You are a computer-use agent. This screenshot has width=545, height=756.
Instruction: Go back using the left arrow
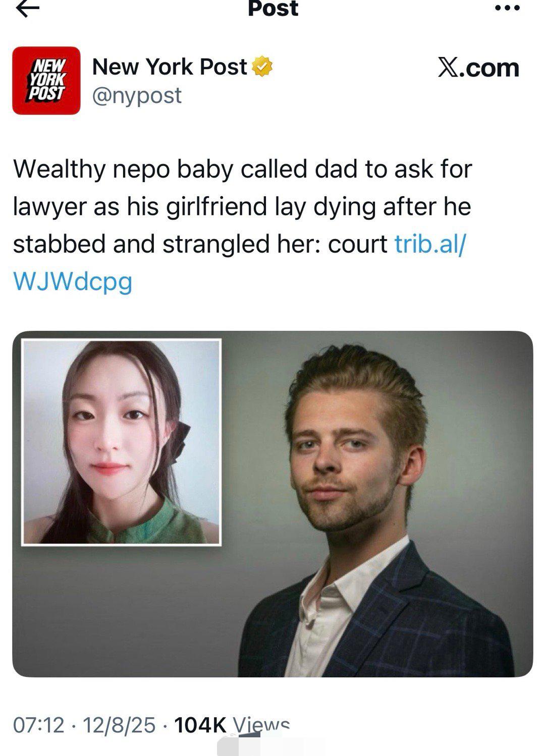tap(28, 9)
